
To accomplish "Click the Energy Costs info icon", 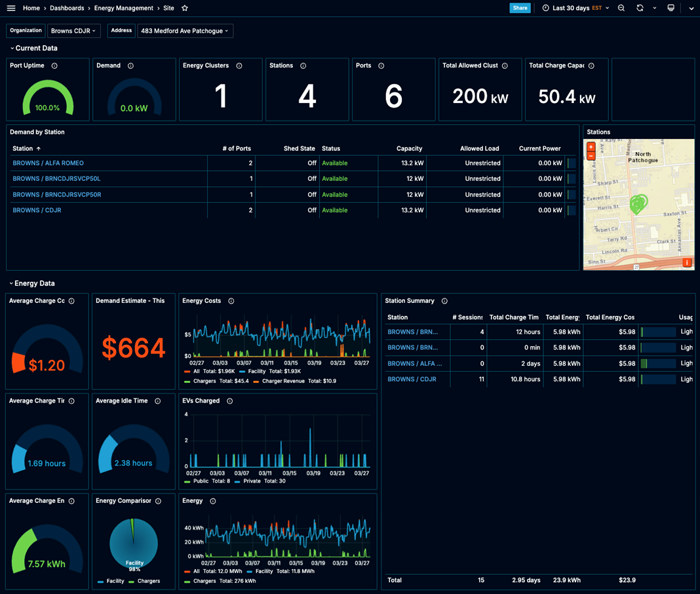I will 231,301.
